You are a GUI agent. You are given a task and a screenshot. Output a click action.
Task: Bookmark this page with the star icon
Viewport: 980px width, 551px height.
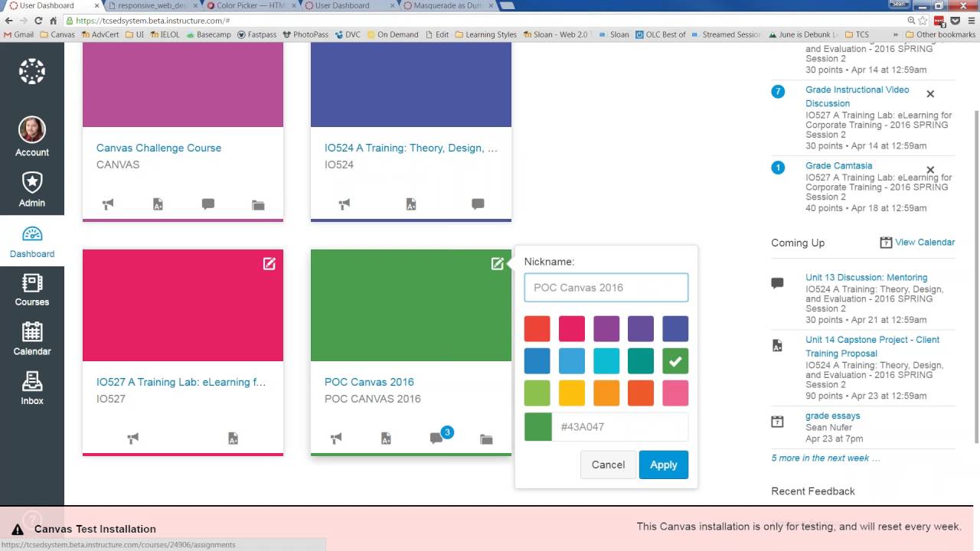(x=924, y=21)
